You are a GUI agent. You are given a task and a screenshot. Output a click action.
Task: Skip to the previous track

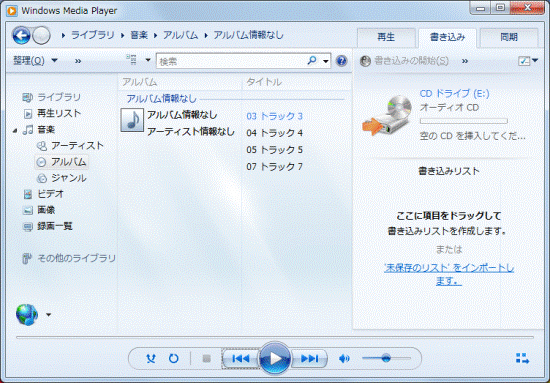tap(241, 358)
